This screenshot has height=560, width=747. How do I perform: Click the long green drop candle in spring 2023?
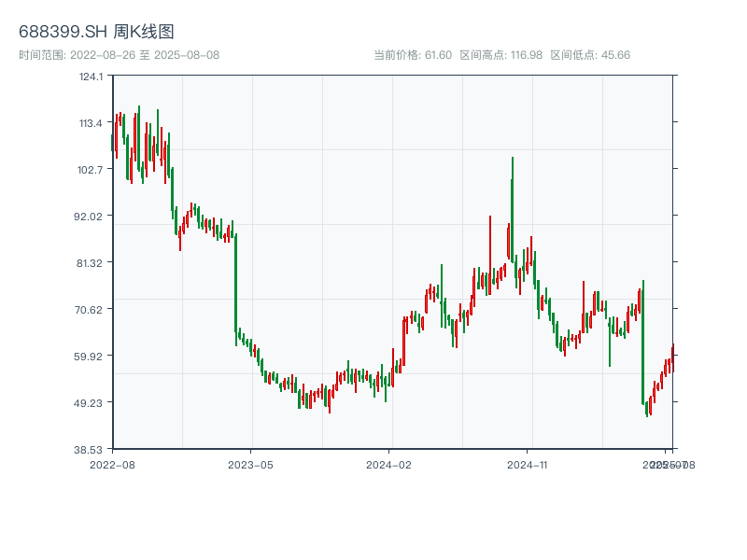point(236,289)
